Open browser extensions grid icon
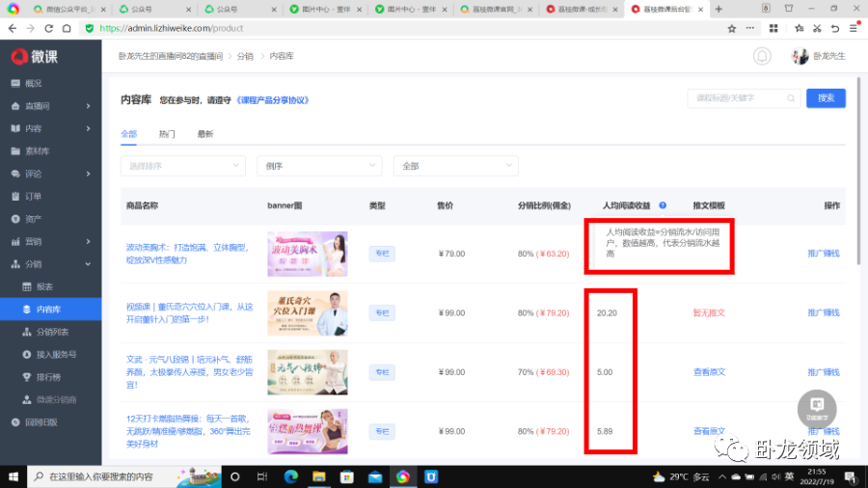 pyautogui.click(x=773, y=28)
